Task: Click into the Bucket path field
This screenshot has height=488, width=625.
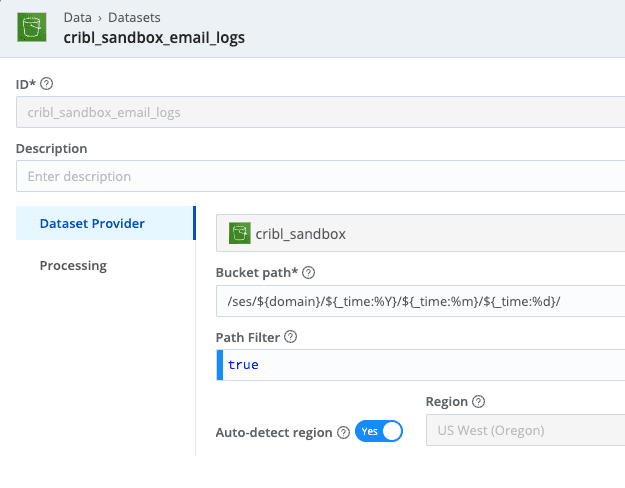Action: [420, 300]
